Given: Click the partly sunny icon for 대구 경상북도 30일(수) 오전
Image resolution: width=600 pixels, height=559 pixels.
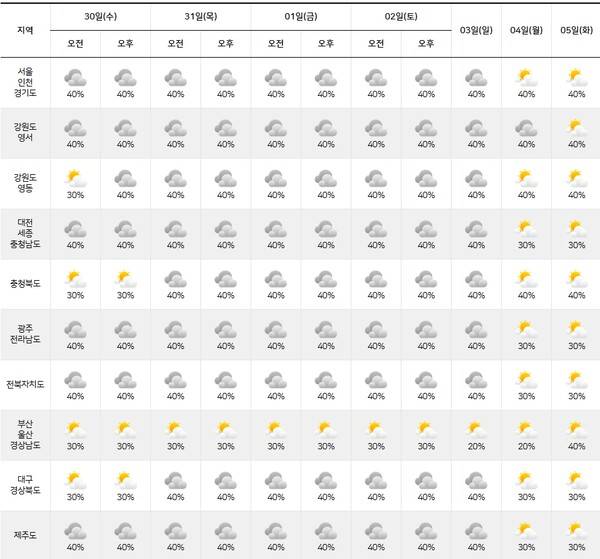Looking at the screenshot, I should click(x=75, y=481).
